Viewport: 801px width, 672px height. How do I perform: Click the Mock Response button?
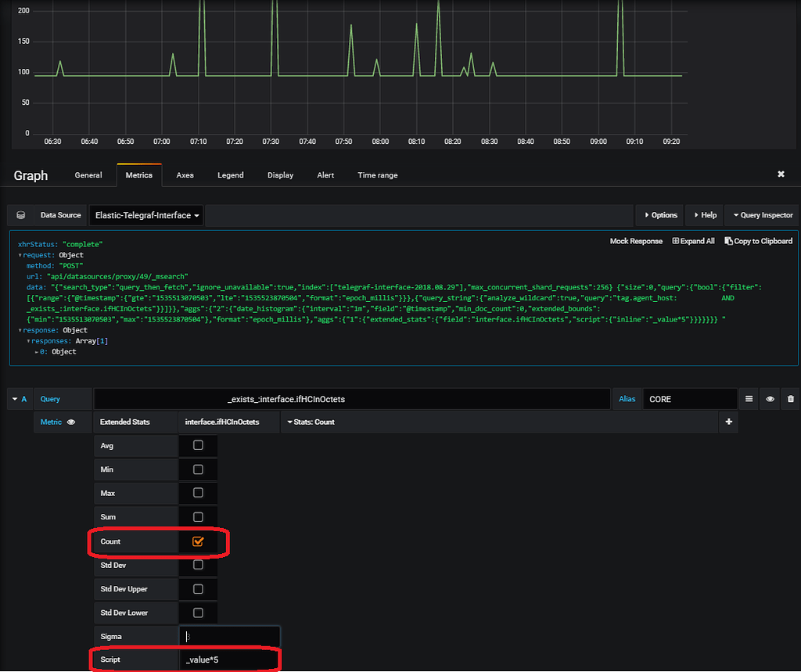pyautogui.click(x=636, y=241)
